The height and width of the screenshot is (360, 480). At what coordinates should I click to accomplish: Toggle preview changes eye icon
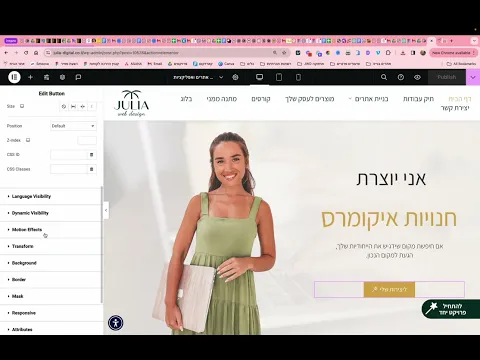(417, 77)
